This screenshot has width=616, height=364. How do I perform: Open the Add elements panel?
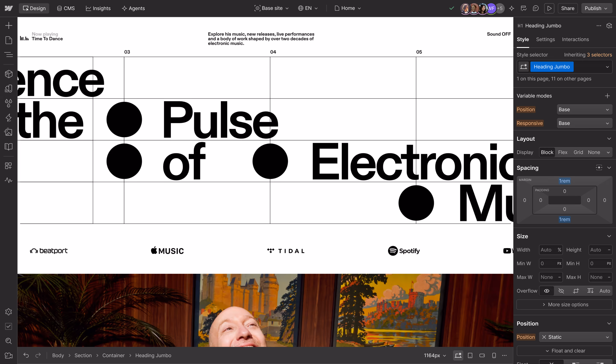9,25
